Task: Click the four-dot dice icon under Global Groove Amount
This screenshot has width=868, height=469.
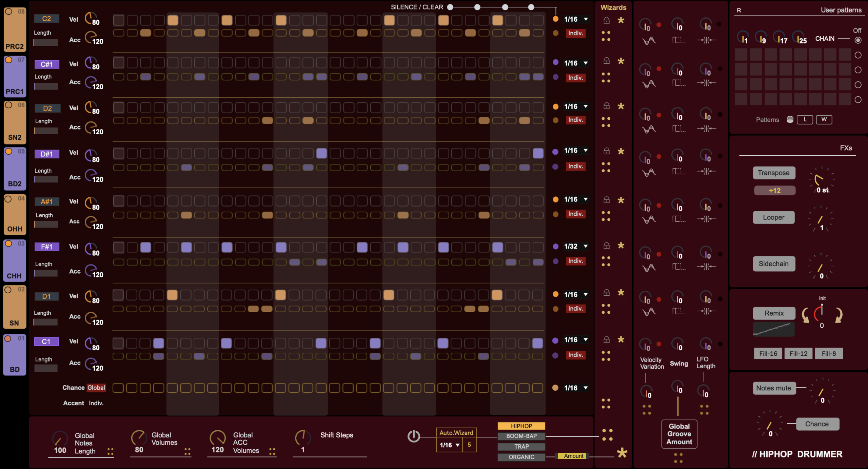Action: point(678,458)
